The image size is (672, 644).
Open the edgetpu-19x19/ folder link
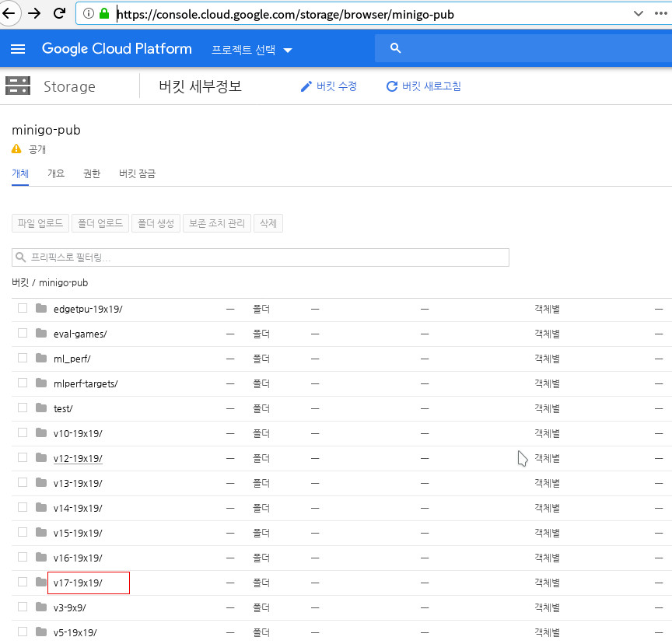pos(88,310)
